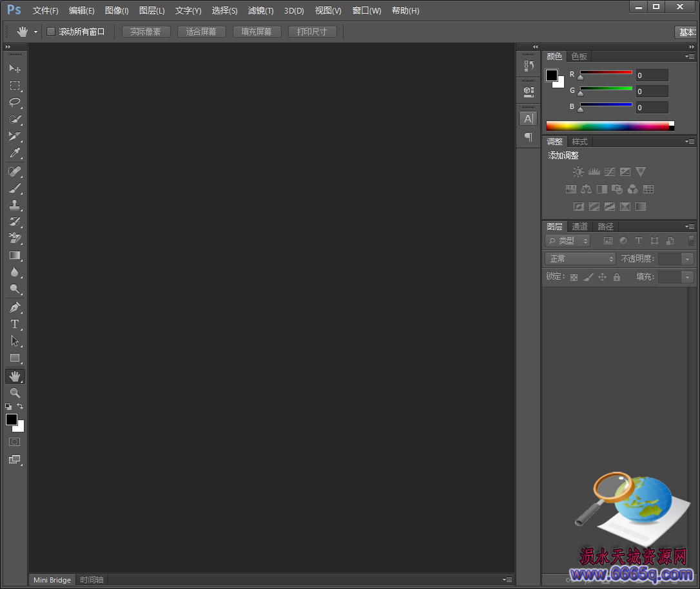Select the Spot Healing Brush tool
The image size is (700, 589).
click(x=15, y=171)
